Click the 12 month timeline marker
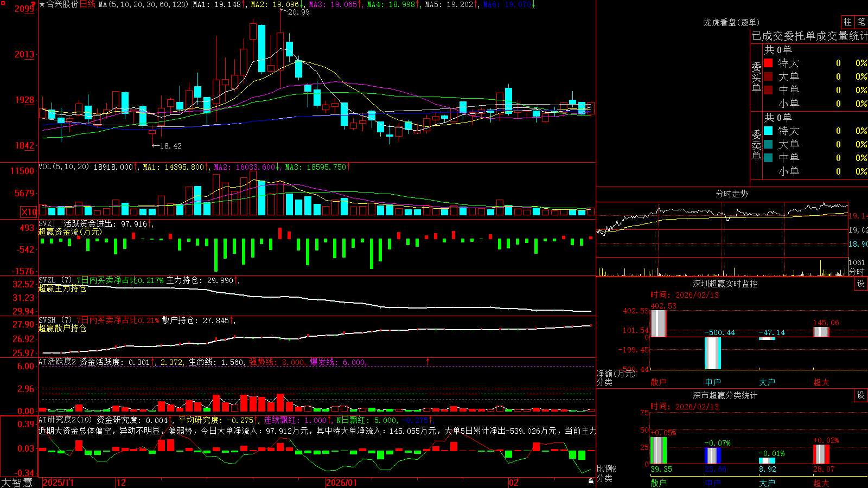Viewport: 868px width, 488px height. pos(121,483)
